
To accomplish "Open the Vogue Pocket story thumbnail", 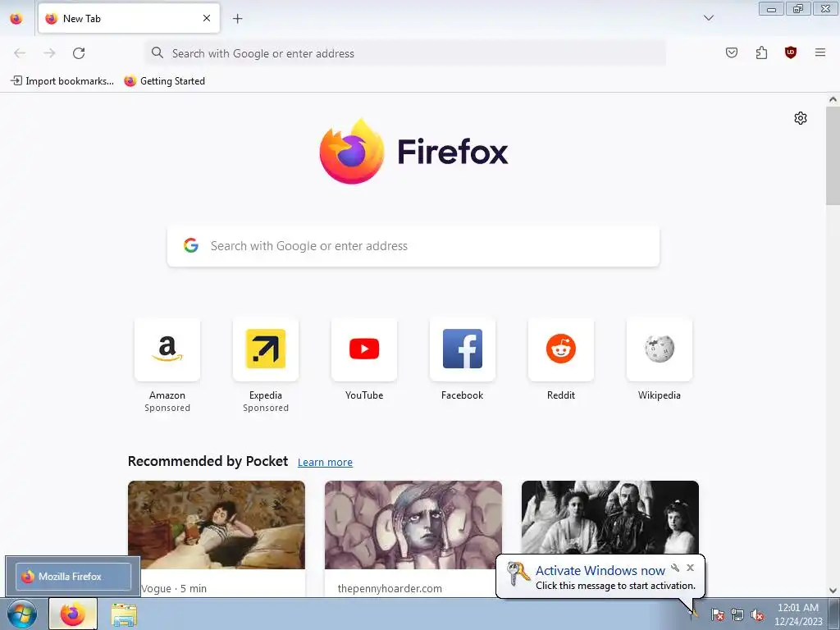I will coord(217,525).
